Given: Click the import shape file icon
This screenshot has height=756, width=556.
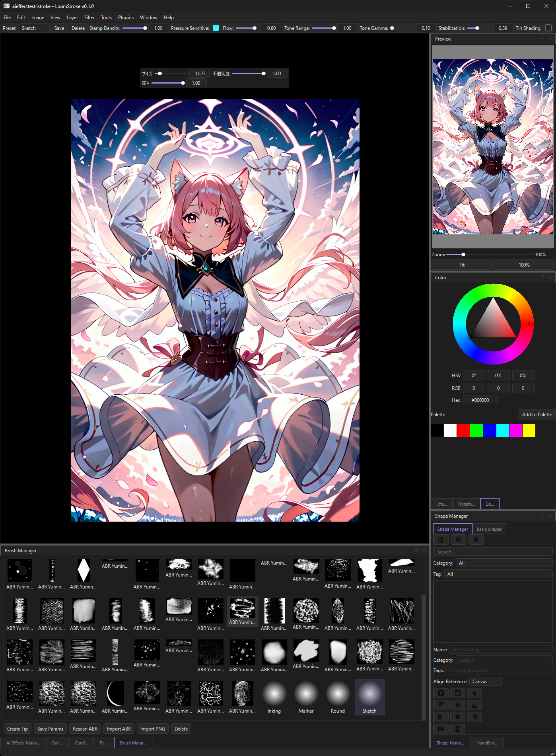Looking at the screenshot, I should tap(441, 540).
